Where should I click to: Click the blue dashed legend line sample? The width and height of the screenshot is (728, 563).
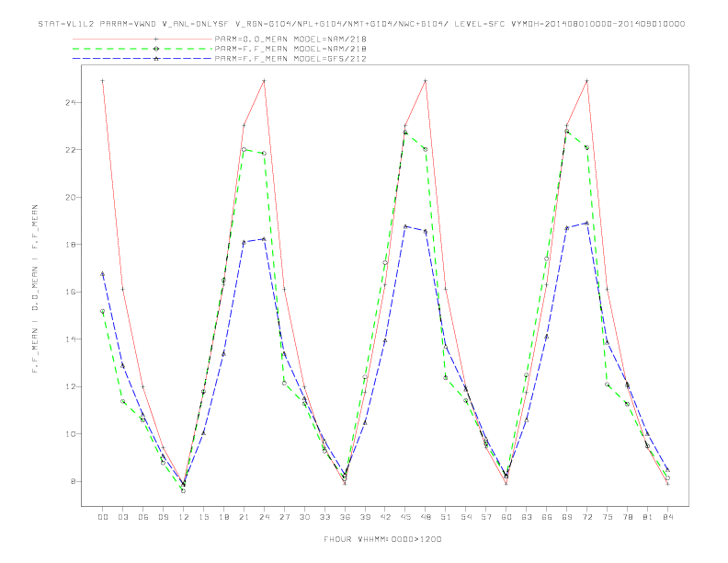(x=142, y=59)
